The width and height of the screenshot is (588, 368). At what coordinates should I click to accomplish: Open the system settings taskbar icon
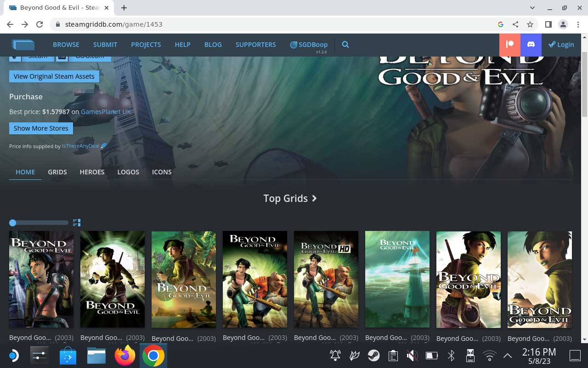[x=40, y=356]
